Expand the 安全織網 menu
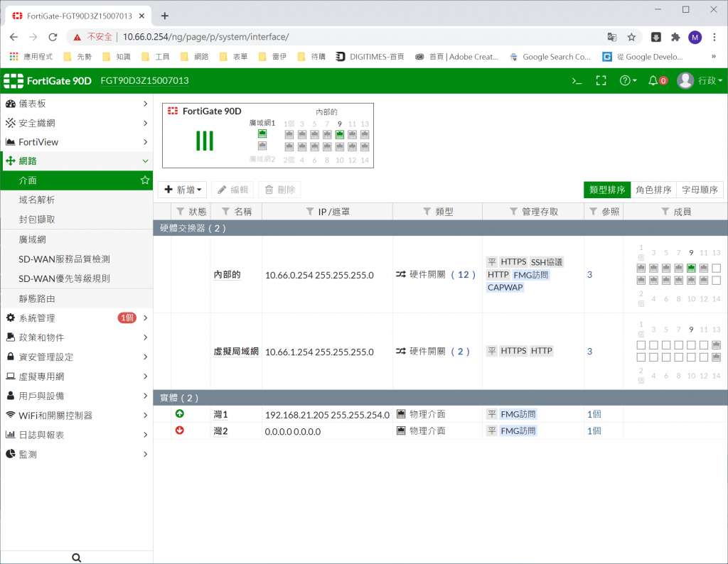This screenshot has height=564, width=728. point(76,123)
